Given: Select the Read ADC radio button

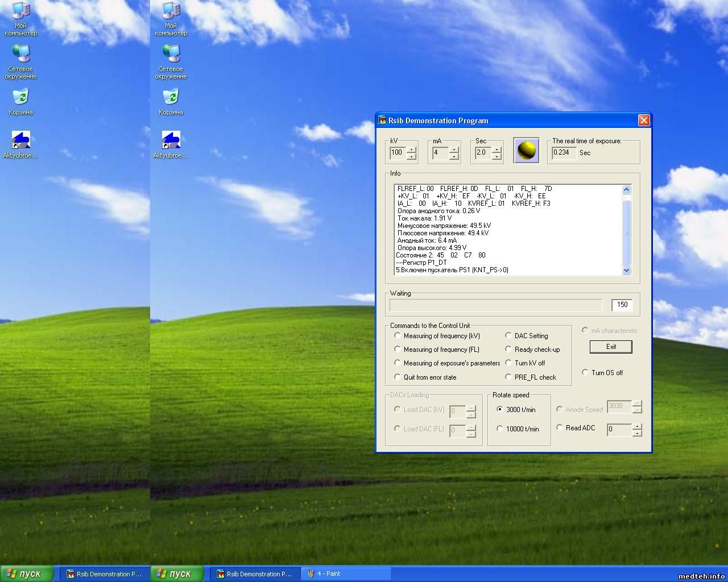Looking at the screenshot, I should point(560,427).
